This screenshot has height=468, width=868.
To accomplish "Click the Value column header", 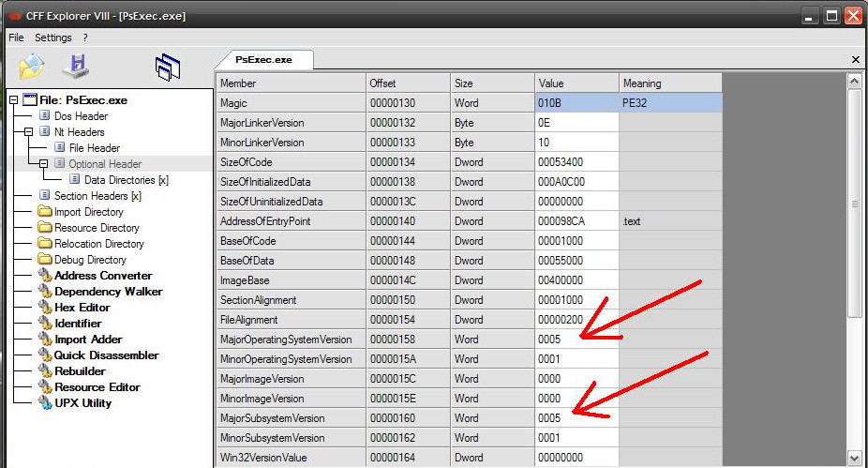I will [x=576, y=83].
